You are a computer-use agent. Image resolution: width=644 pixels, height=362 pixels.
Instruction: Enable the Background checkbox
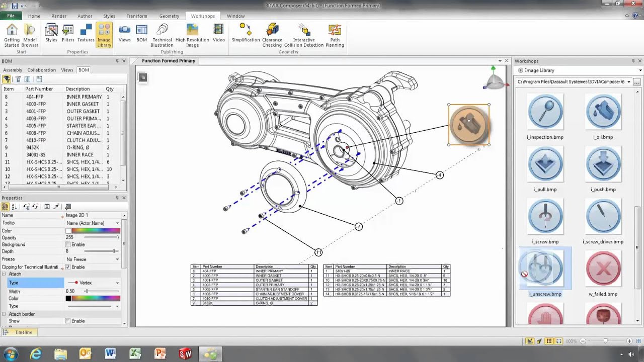(x=68, y=244)
